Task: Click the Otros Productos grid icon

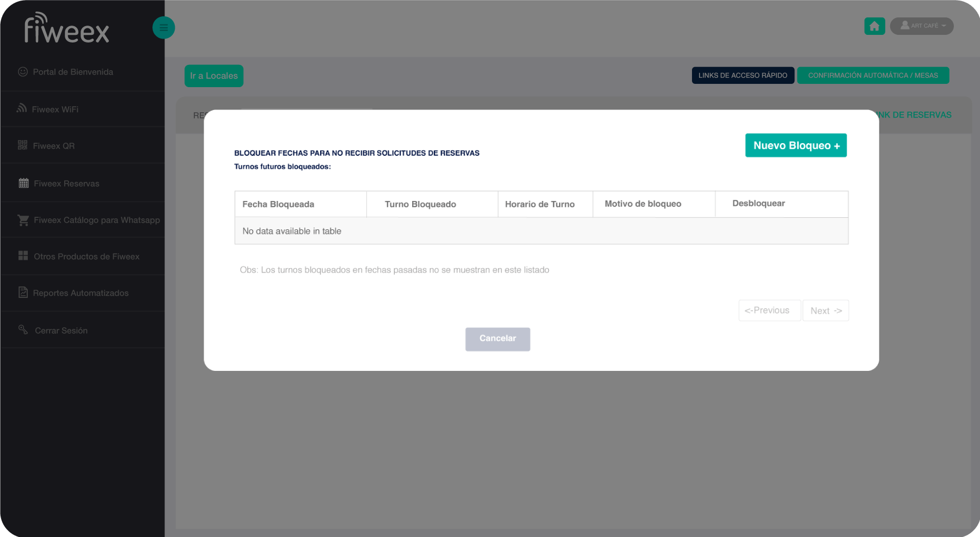Action: (23, 256)
